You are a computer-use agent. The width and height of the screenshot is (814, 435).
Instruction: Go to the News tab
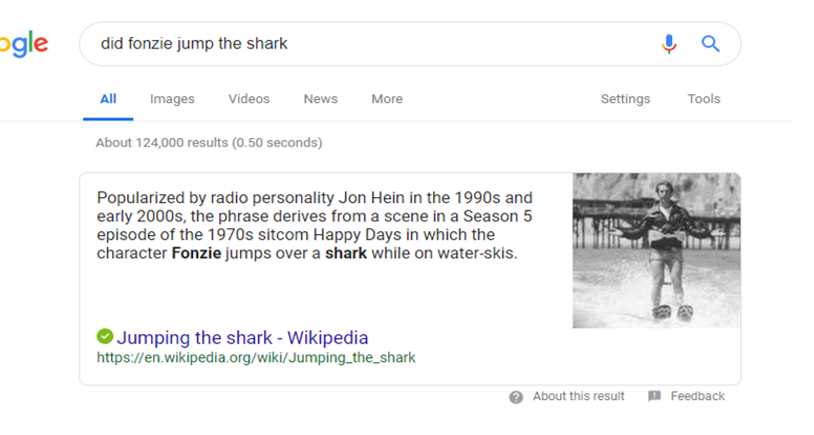pyautogui.click(x=320, y=99)
